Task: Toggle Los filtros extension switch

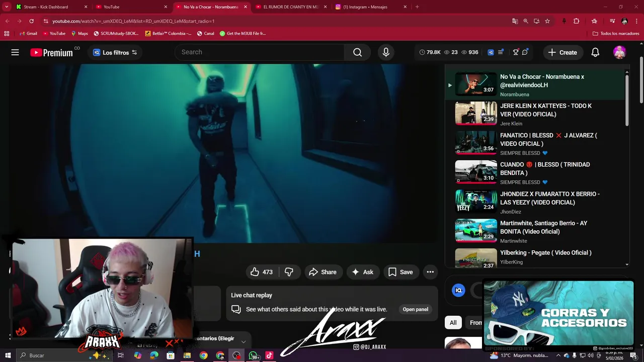Action: pyautogui.click(x=134, y=52)
